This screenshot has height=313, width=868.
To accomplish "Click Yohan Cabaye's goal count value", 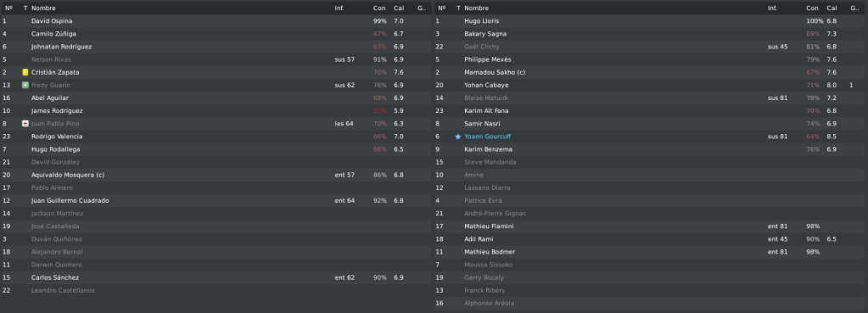I will click(x=851, y=85).
